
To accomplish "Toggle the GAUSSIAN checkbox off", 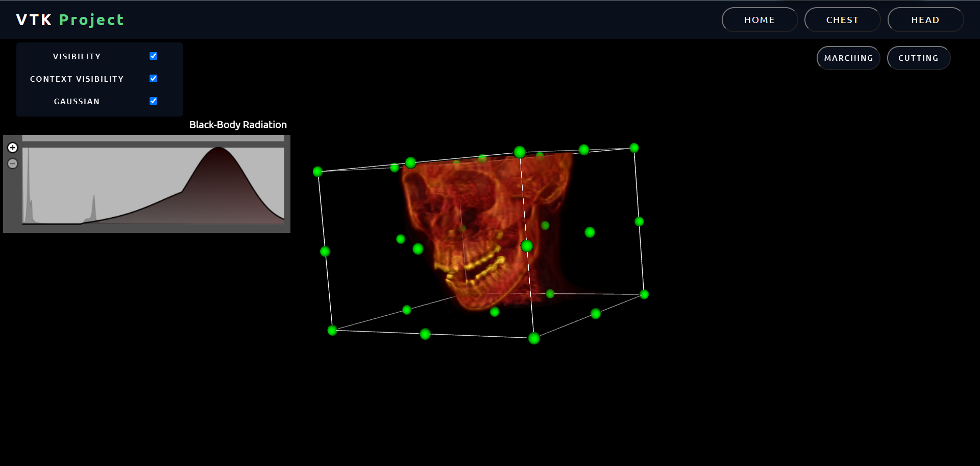I will (x=153, y=101).
